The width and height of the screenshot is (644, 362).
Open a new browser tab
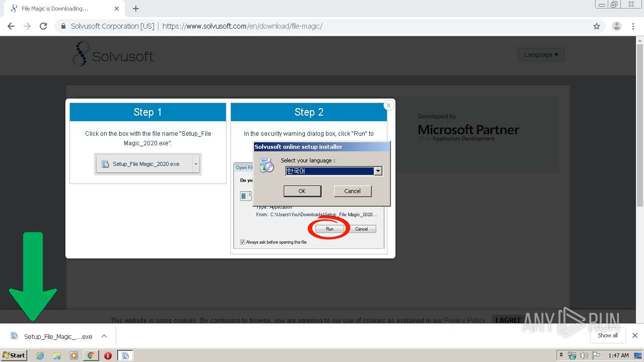pyautogui.click(x=136, y=9)
